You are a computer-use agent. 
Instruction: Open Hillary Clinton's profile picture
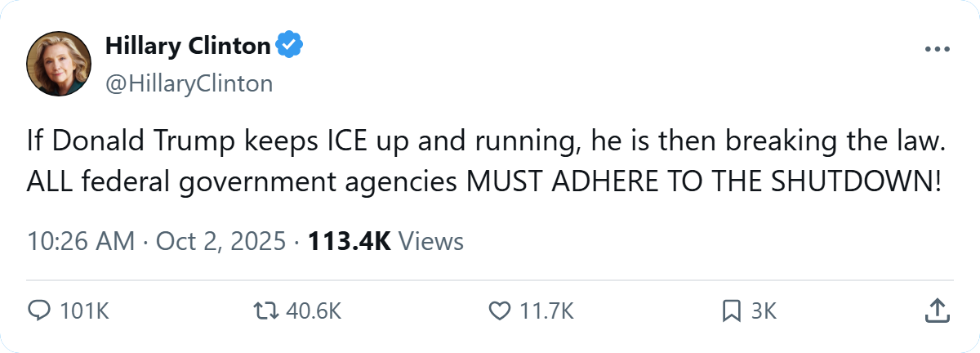(x=58, y=64)
